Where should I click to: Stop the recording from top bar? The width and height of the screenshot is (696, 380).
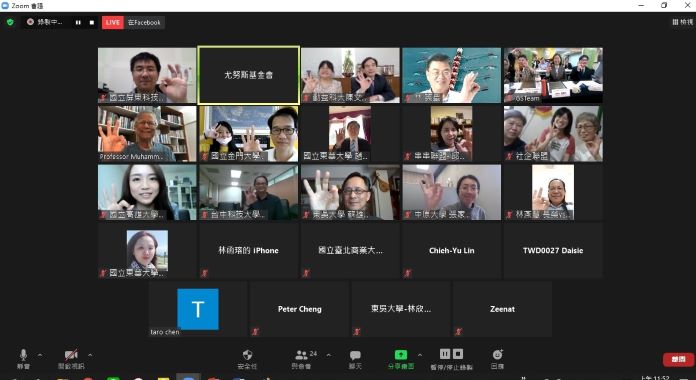(92, 23)
